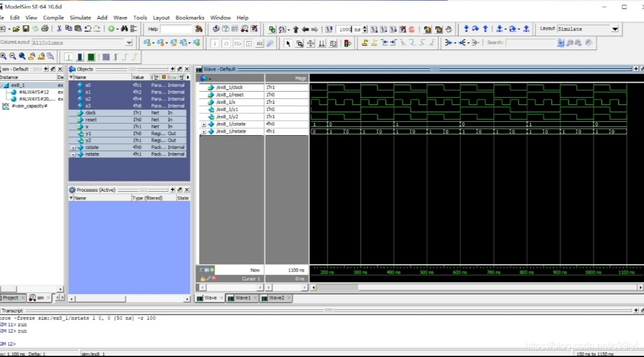Select the arrow pointer select mode tool
The image size is (644, 357).
point(288,43)
